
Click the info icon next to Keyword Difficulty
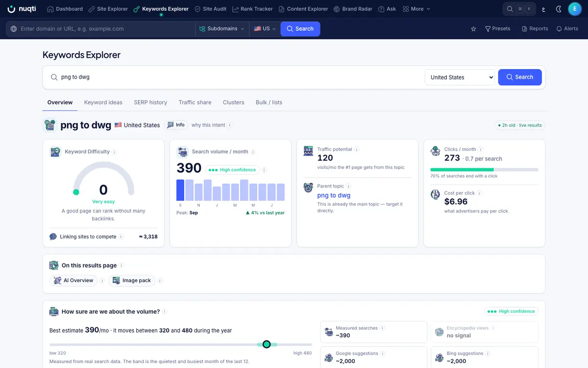[114, 152]
